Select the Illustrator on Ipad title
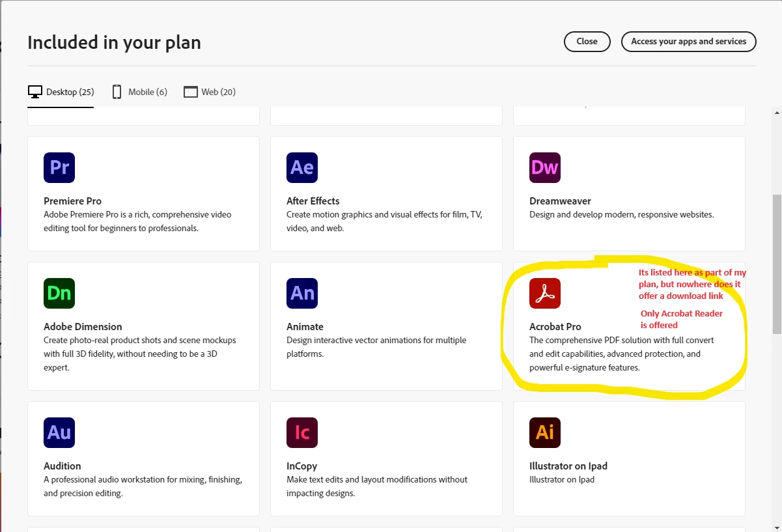 568,466
